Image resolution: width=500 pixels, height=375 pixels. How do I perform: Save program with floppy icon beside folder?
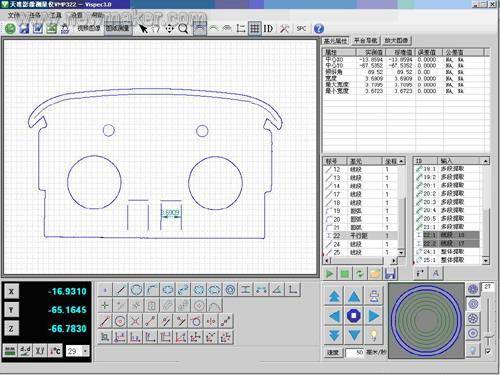(390, 274)
